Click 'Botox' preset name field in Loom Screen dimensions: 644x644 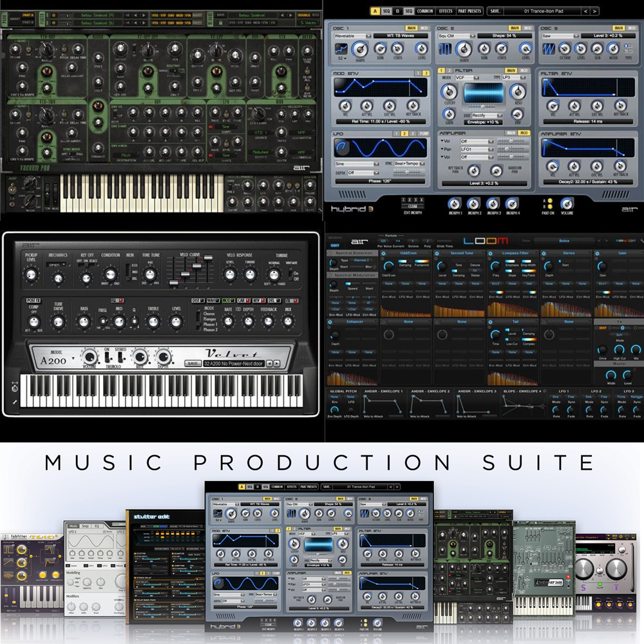564,241
